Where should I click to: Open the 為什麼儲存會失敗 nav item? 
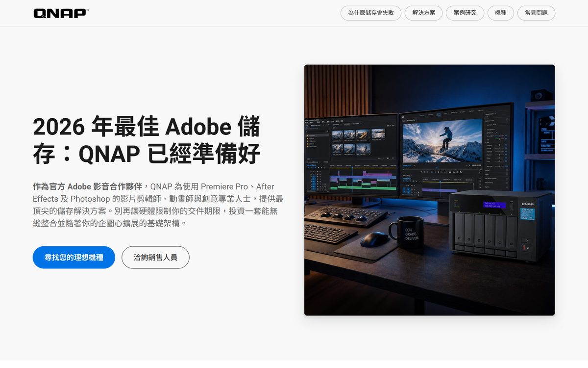coord(371,13)
